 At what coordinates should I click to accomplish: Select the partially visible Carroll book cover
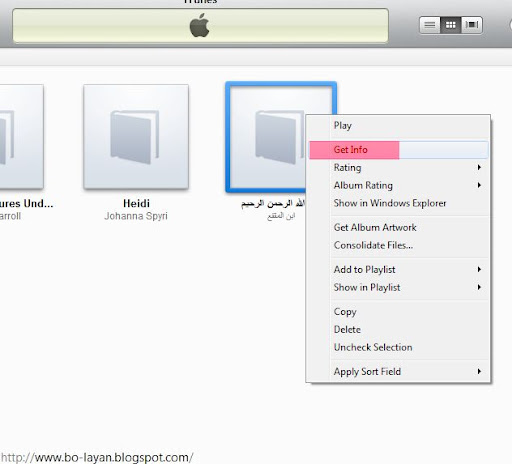(x=21, y=137)
